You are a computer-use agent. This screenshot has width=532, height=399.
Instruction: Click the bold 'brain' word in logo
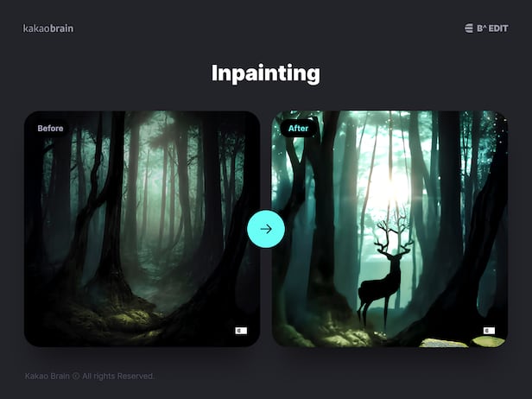[x=60, y=28]
